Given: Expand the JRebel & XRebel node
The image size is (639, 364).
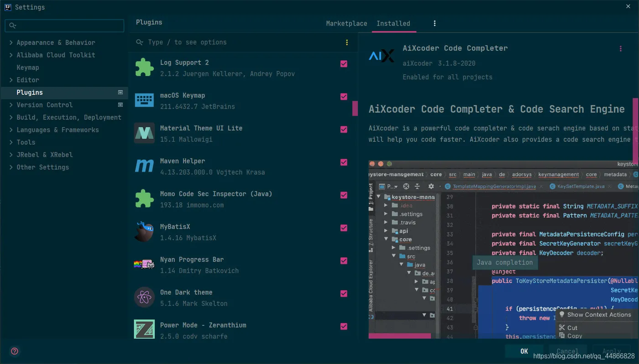Looking at the screenshot, I should [11, 155].
